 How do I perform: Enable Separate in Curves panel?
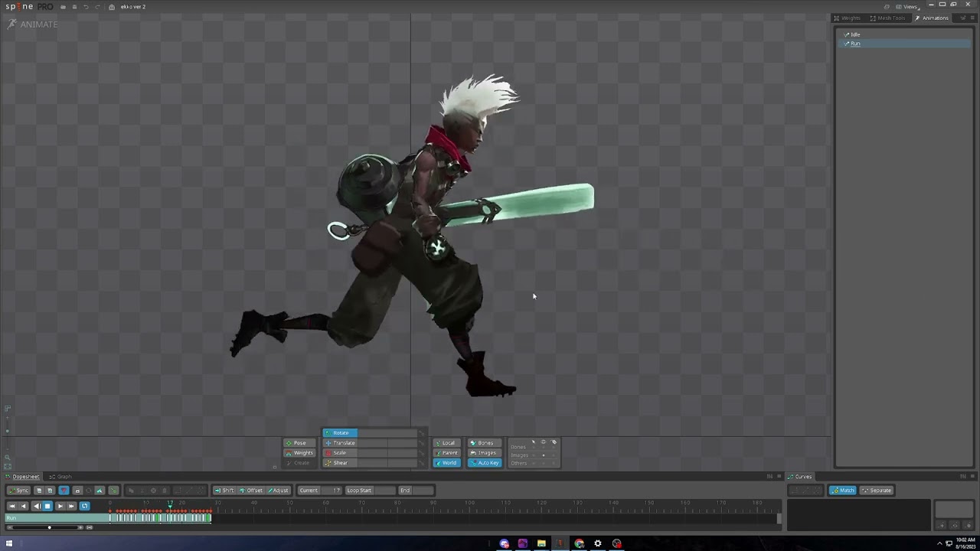pyautogui.click(x=877, y=491)
